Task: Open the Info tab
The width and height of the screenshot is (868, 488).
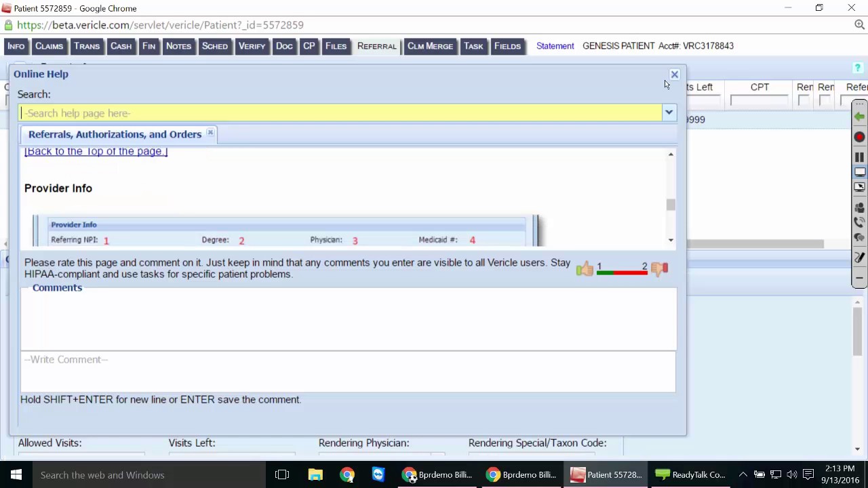Action: pyautogui.click(x=16, y=46)
